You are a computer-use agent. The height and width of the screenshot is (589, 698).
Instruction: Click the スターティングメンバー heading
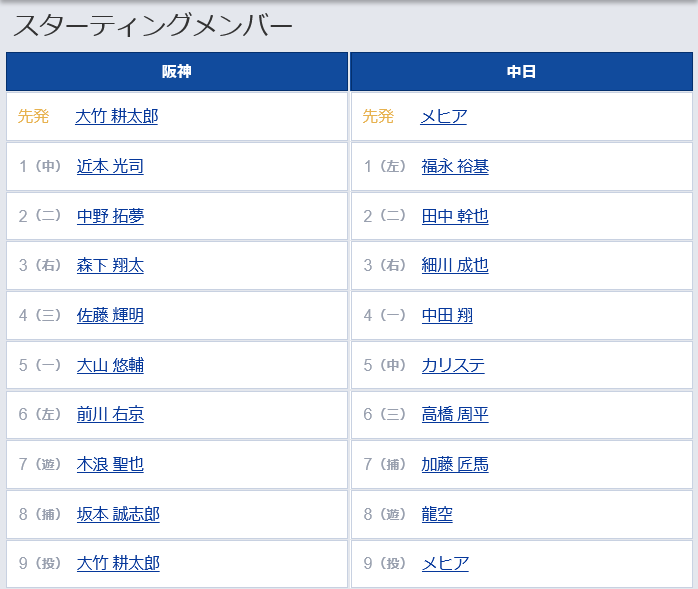(x=153, y=25)
